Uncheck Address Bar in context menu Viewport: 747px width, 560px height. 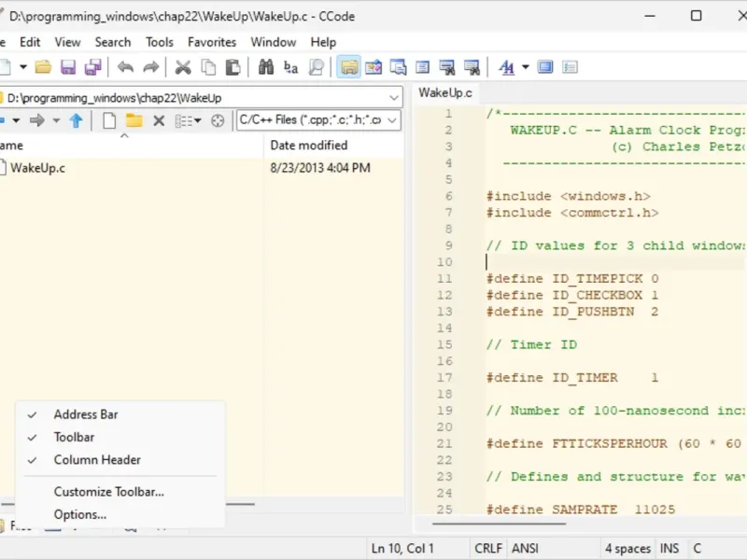point(86,414)
